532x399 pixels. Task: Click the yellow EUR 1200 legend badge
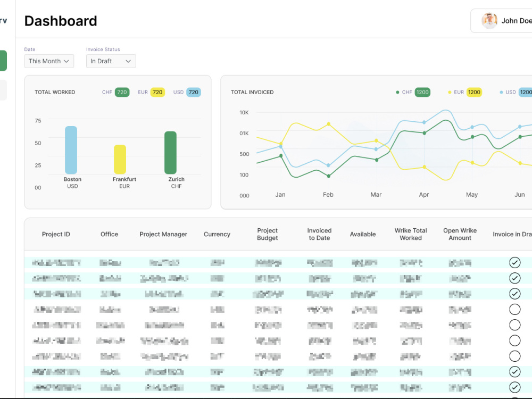(474, 92)
